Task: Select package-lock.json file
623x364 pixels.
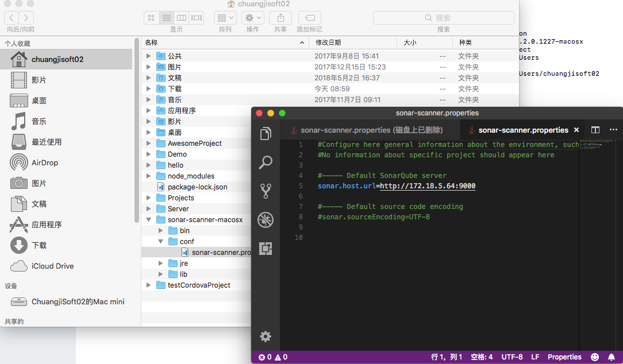Action: [197, 187]
